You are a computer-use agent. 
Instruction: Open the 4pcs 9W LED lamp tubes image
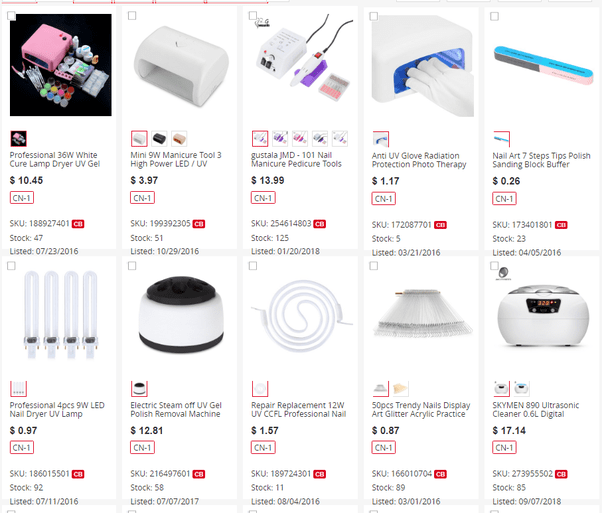tap(61, 315)
